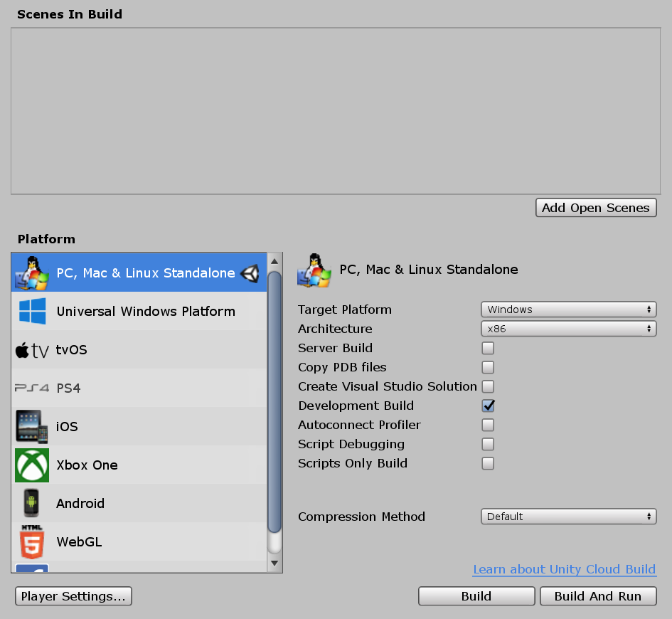Check the Scripts Only Build option
672x619 pixels.
click(x=488, y=463)
